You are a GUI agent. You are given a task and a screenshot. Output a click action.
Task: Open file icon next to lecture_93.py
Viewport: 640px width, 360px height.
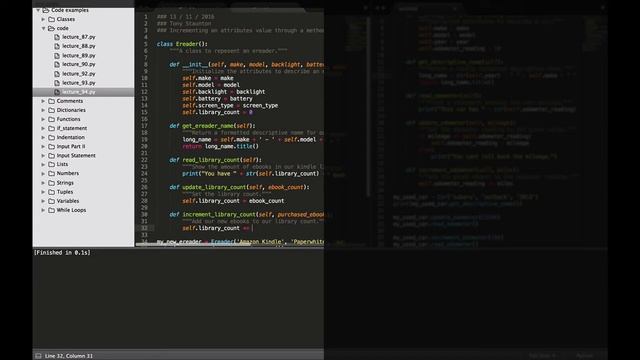(x=57, y=83)
